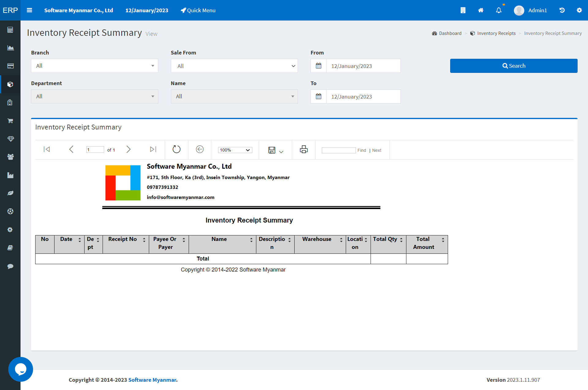588x390 pixels.
Task: Open the 100% zoom dropdown
Action: (x=235, y=150)
